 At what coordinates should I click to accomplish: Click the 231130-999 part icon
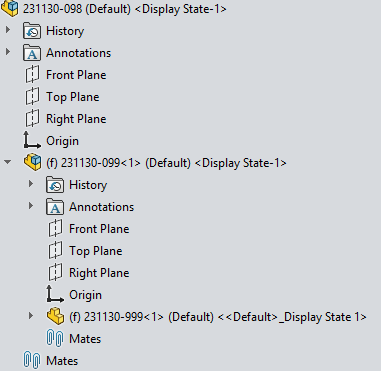coord(55,316)
